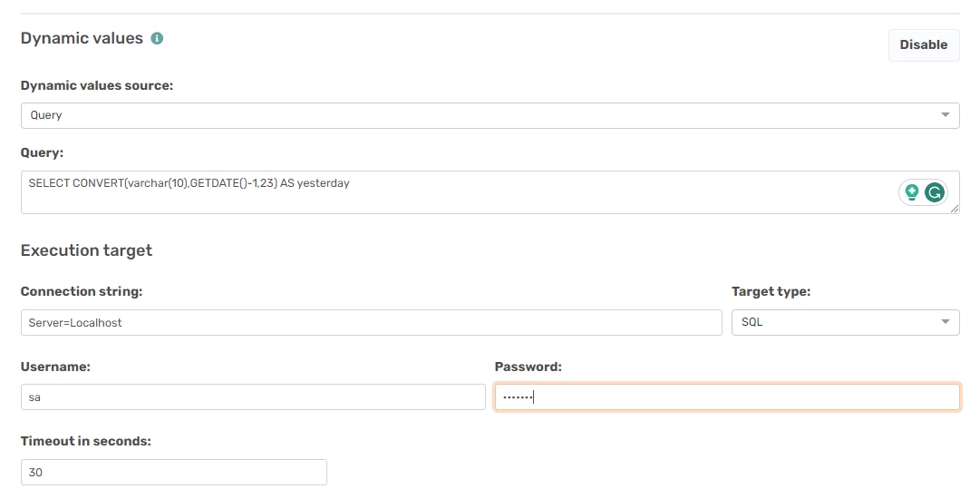Expand the arrow of the Dynamic values source combo
The image size is (980, 499).
(945, 115)
